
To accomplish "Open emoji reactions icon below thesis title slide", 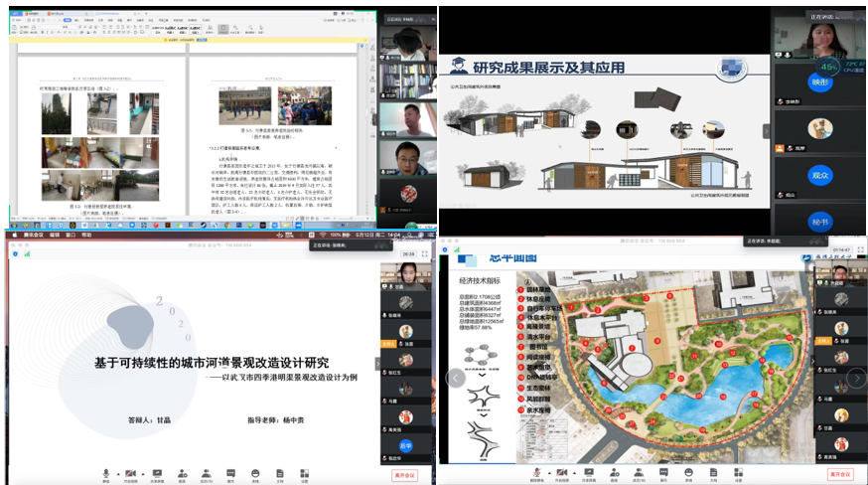I will [255, 473].
